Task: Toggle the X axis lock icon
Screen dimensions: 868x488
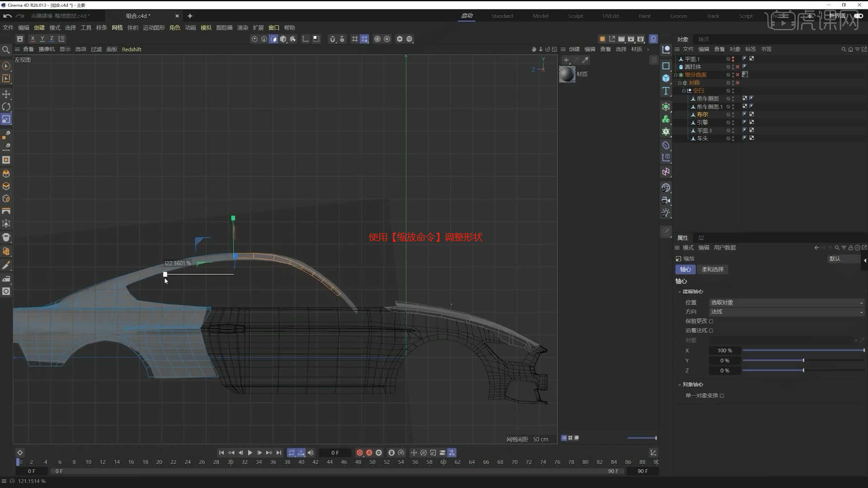Action: (x=33, y=39)
